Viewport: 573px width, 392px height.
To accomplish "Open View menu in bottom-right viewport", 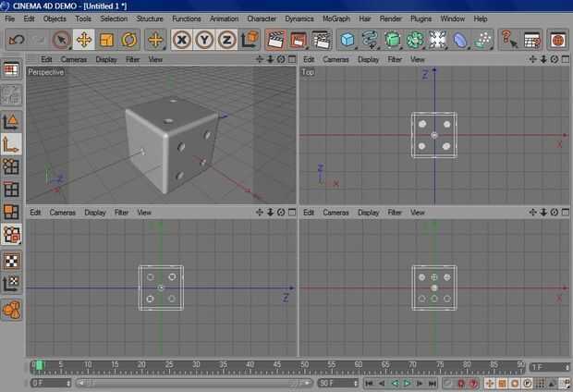I will click(418, 213).
